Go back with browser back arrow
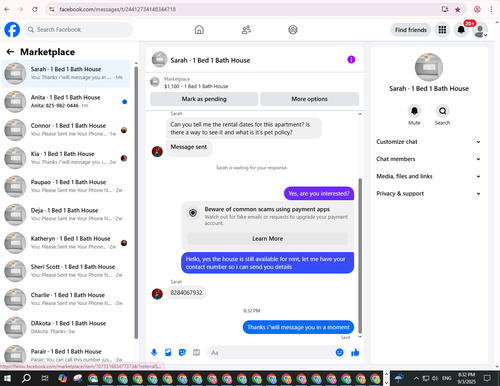The width and height of the screenshot is (500, 386). (7, 9)
